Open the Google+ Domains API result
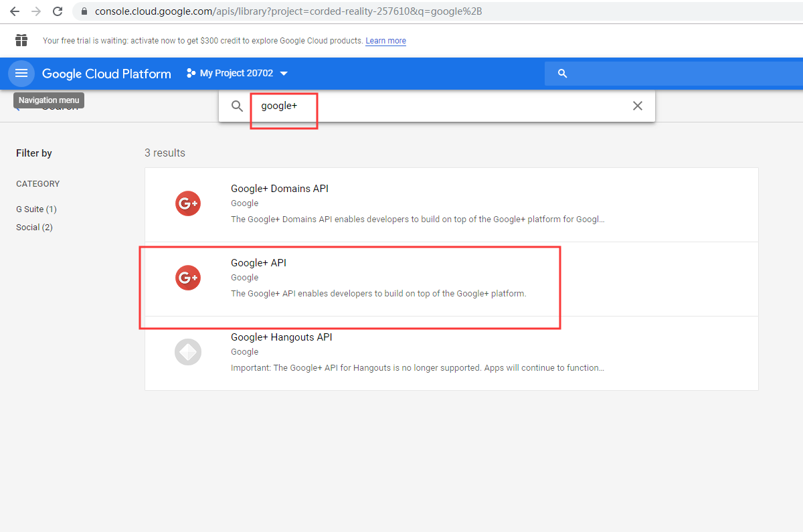Screen dimensions: 803x532 point(452,205)
